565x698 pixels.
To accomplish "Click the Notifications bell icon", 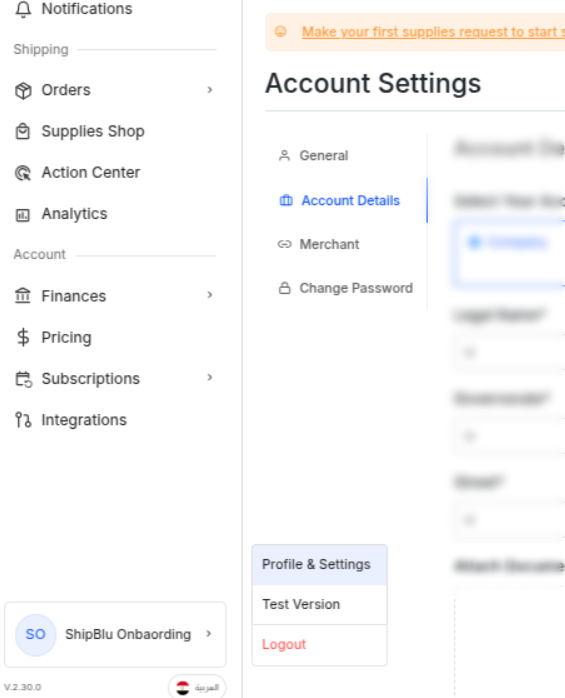I will coord(23,9).
